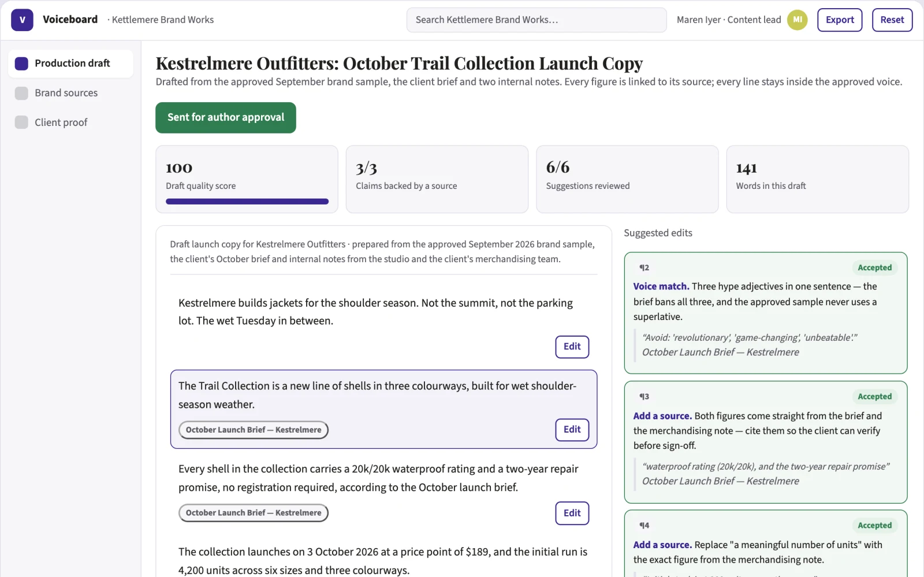924x577 pixels.
Task: Focus the Search Kettlemere Brand Works field
Action: (536, 20)
